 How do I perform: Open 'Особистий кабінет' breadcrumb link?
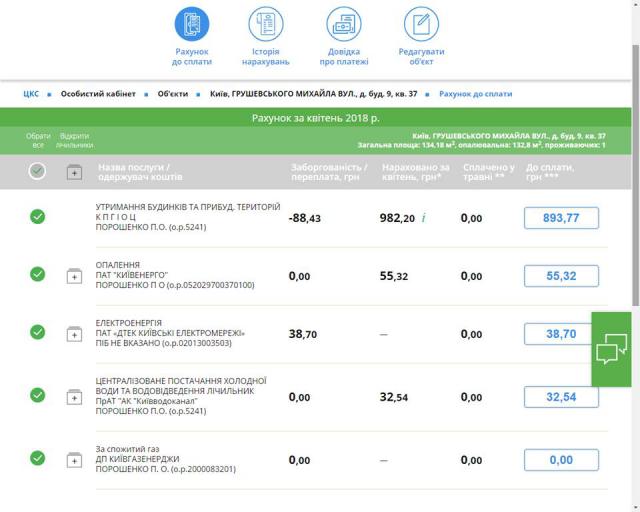[x=96, y=94]
